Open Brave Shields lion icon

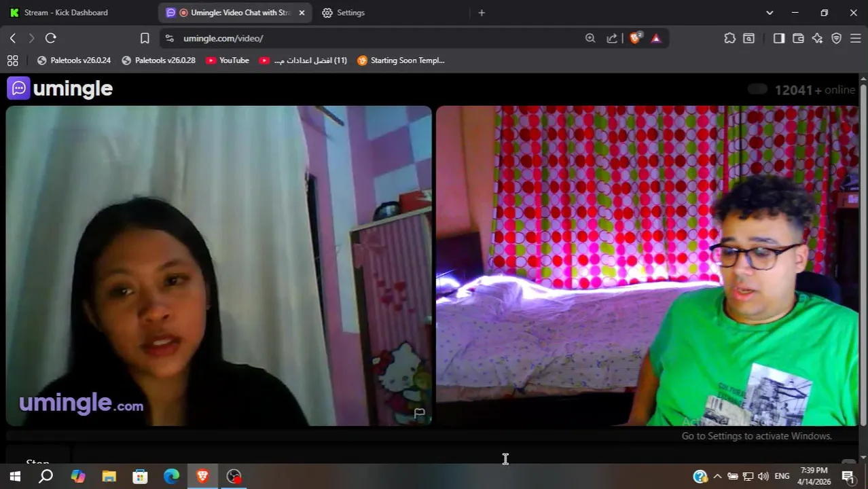pos(635,39)
